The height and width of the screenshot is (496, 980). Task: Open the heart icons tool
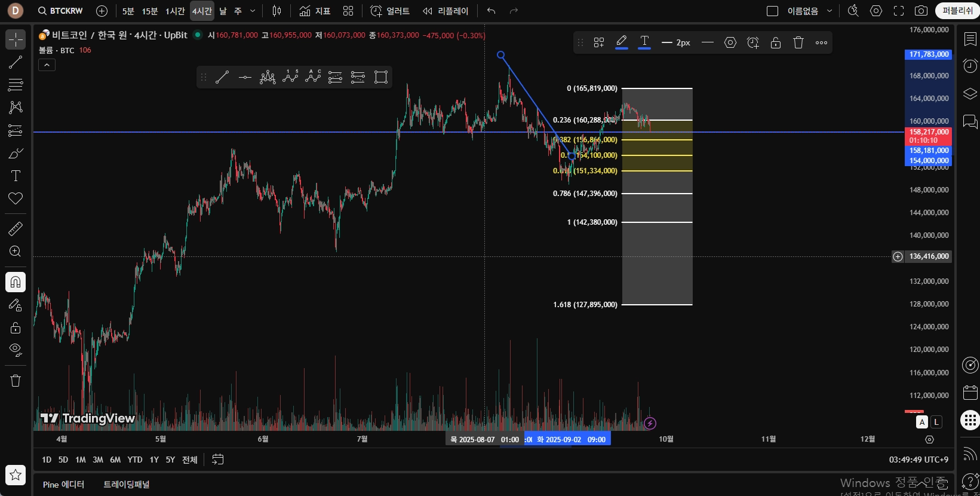(x=16, y=198)
